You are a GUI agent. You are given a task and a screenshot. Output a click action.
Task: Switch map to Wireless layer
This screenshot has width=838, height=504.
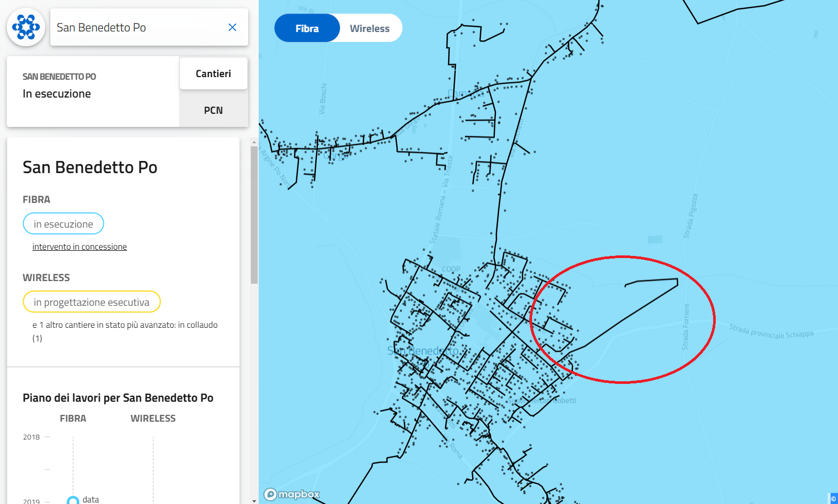pyautogui.click(x=369, y=28)
